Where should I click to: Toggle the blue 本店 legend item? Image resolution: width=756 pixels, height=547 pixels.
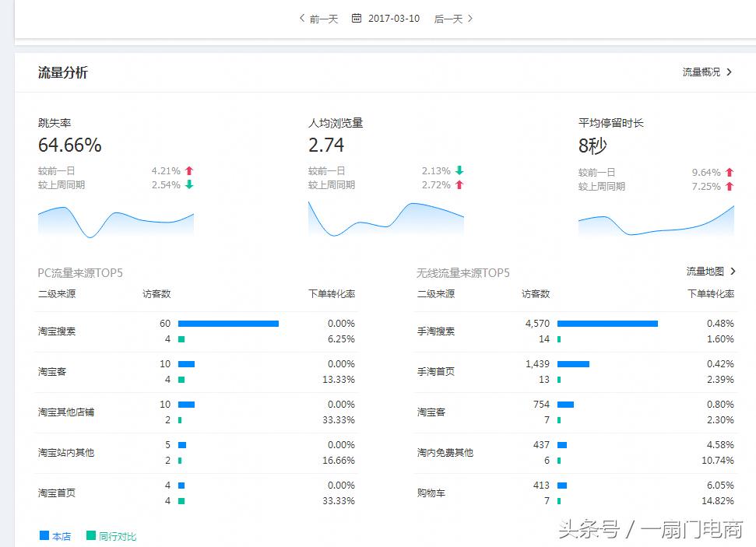click(55, 535)
